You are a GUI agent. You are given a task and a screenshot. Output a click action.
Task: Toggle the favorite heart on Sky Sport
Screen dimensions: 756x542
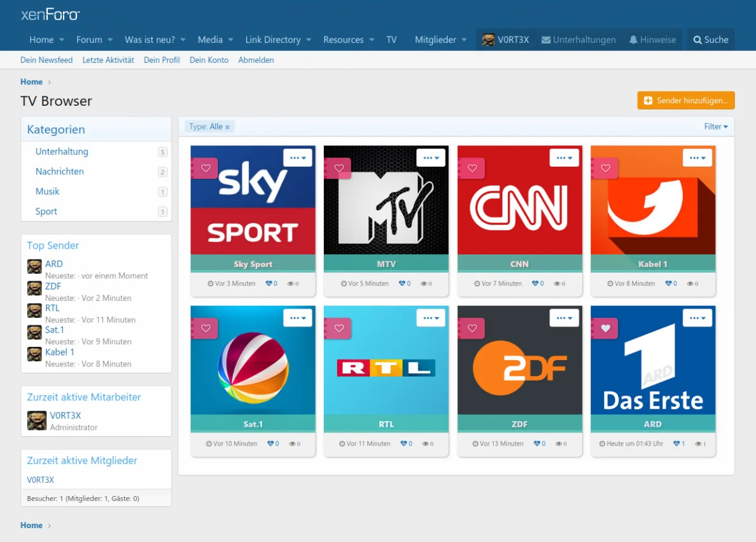tap(205, 168)
